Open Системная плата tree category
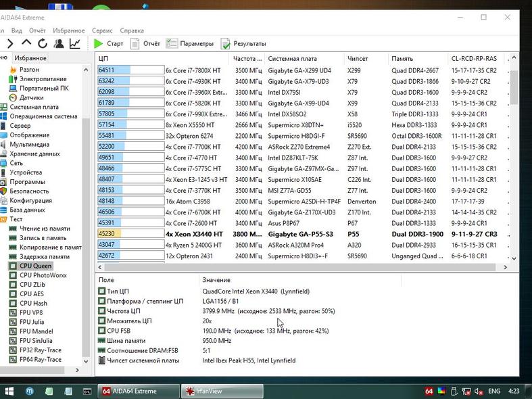Screen dimensions: 532x399 (x=34, y=107)
